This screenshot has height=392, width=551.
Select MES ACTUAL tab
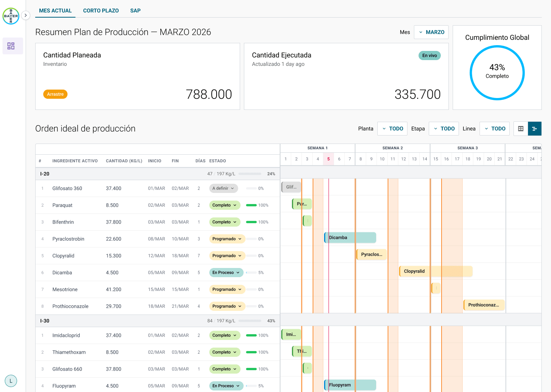pos(55,11)
